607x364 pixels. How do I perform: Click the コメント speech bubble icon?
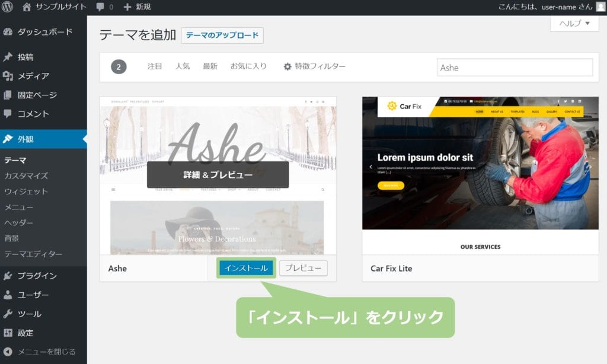[8, 113]
